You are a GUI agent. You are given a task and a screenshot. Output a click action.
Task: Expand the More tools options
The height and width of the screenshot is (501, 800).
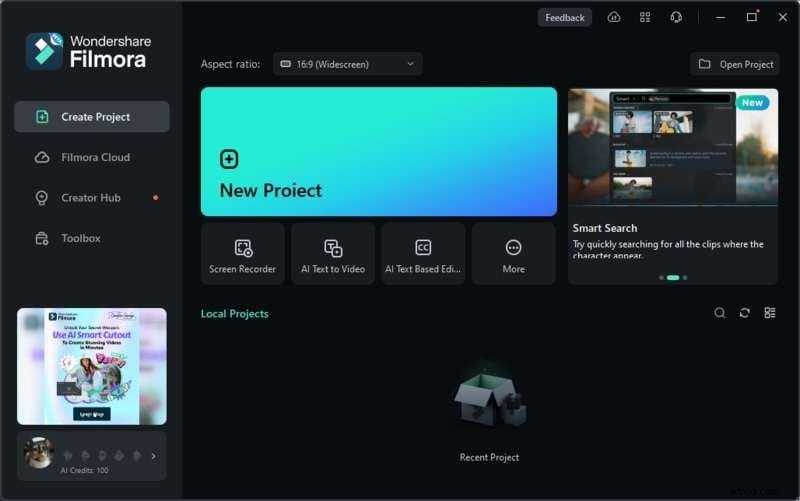point(513,254)
